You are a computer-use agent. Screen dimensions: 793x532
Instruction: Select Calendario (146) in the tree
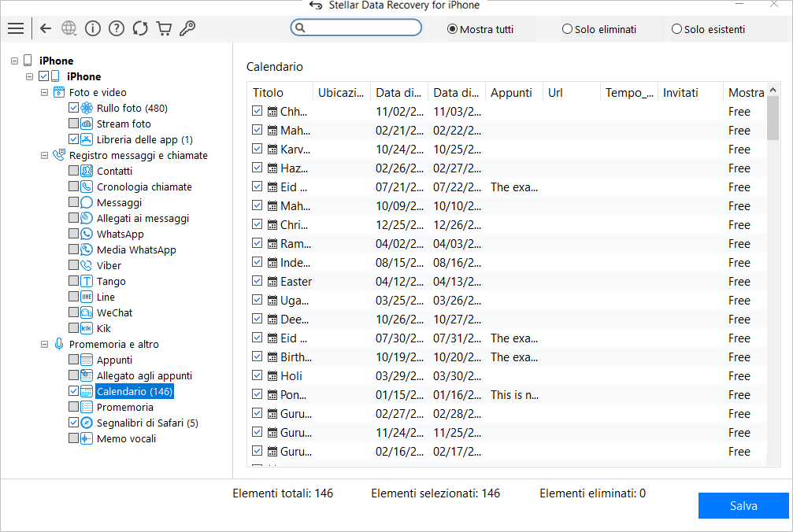pyautogui.click(x=135, y=392)
